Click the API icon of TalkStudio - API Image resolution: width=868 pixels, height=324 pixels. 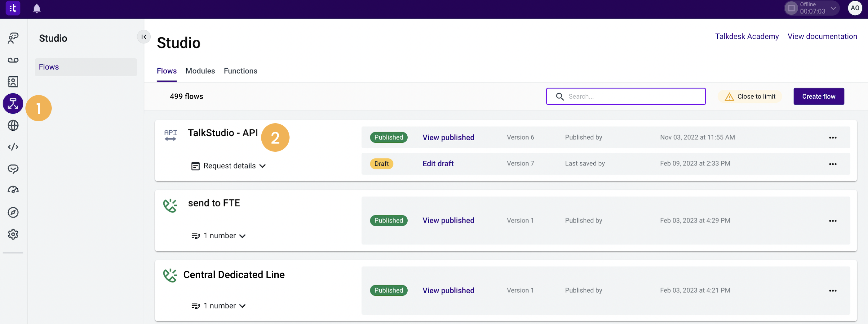pyautogui.click(x=170, y=135)
